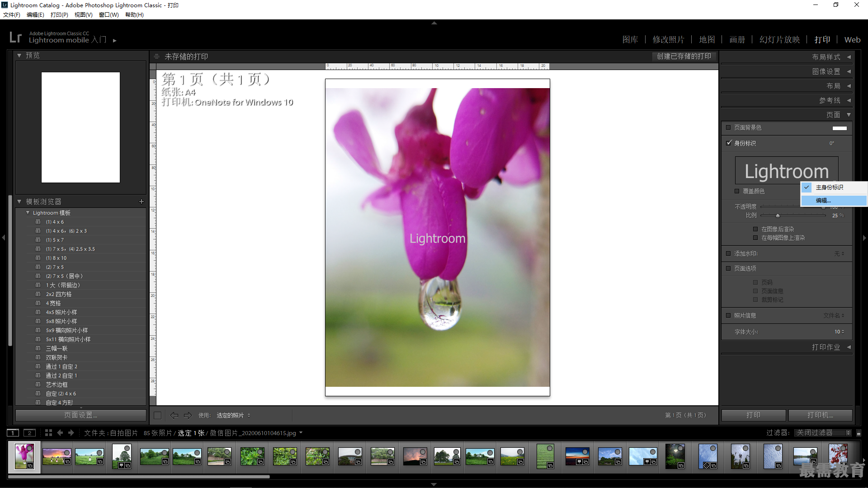Enable 添加水印 checkbox
Viewport: 868px width, 488px height.
728,253
